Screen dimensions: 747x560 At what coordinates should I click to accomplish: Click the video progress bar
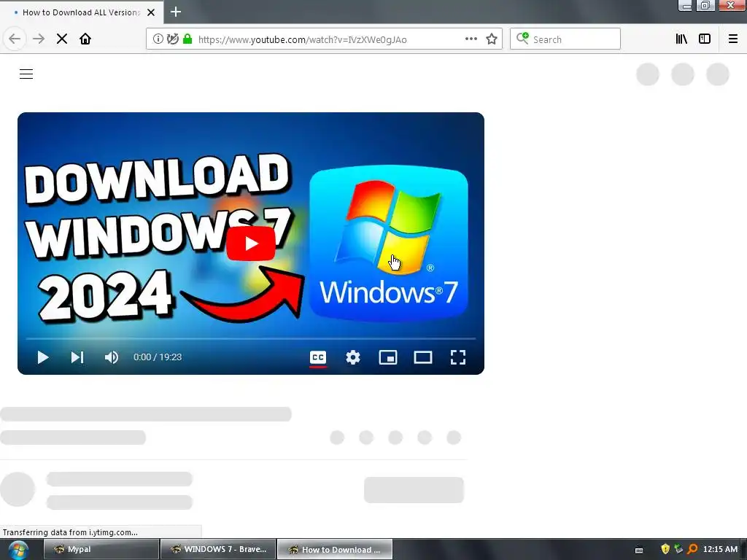[x=251, y=338]
